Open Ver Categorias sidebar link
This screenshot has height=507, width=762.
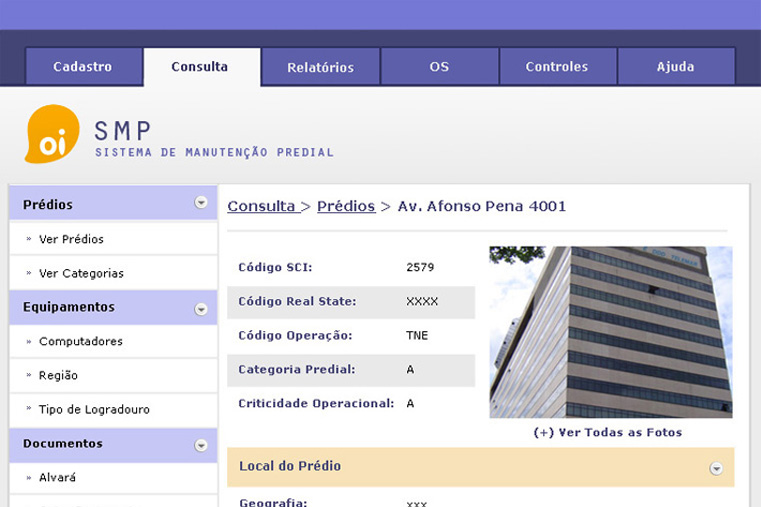(81, 274)
